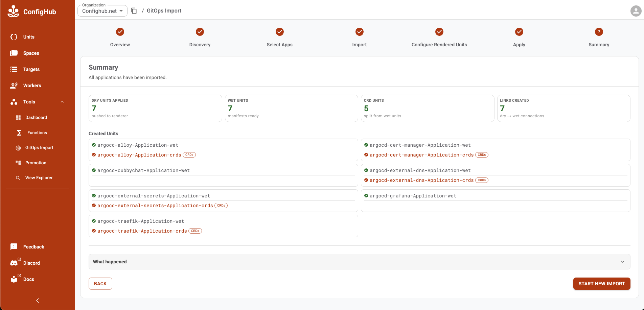Screen dimensions: 644x310
Task: Collapse the Tools menu section
Action: click(x=62, y=102)
